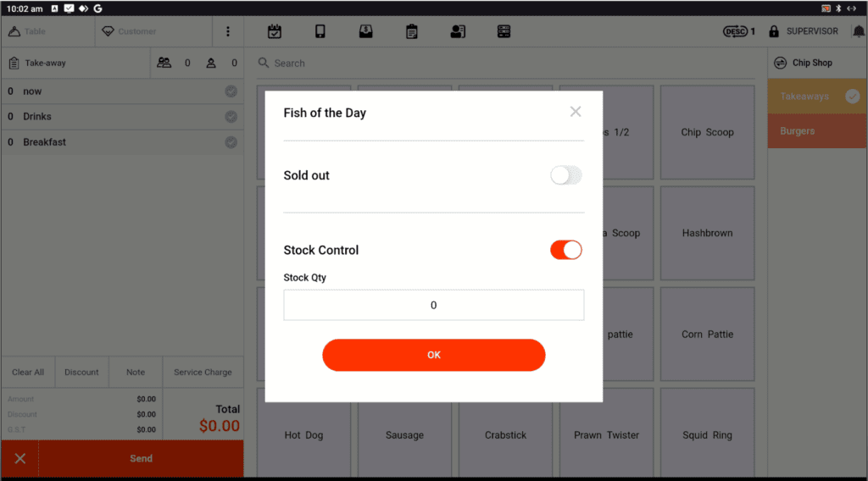
Task: Click the notification bell icon
Action: 859,31
